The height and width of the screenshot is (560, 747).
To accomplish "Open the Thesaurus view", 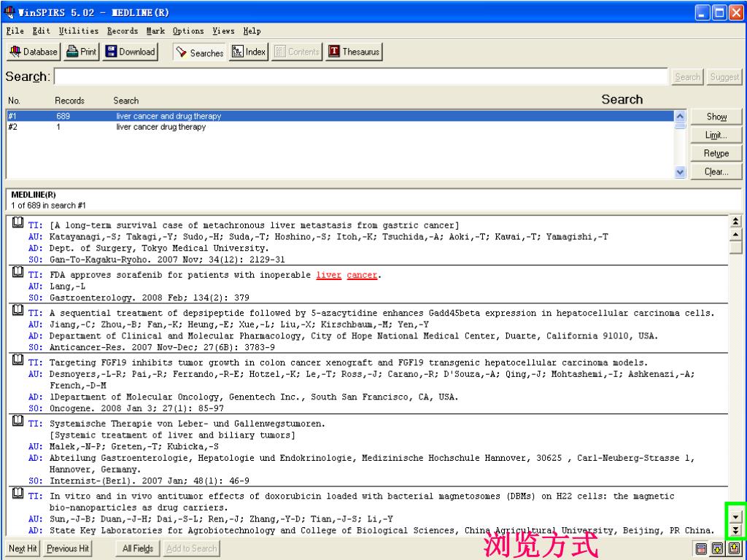I will 354,52.
